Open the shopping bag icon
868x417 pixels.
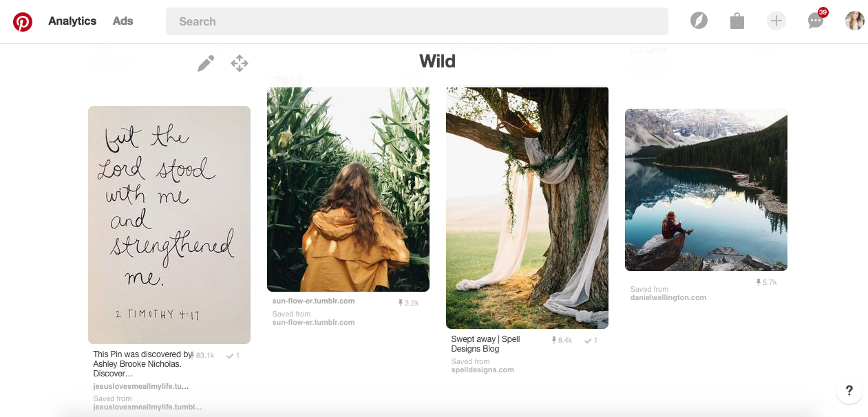click(x=737, y=21)
